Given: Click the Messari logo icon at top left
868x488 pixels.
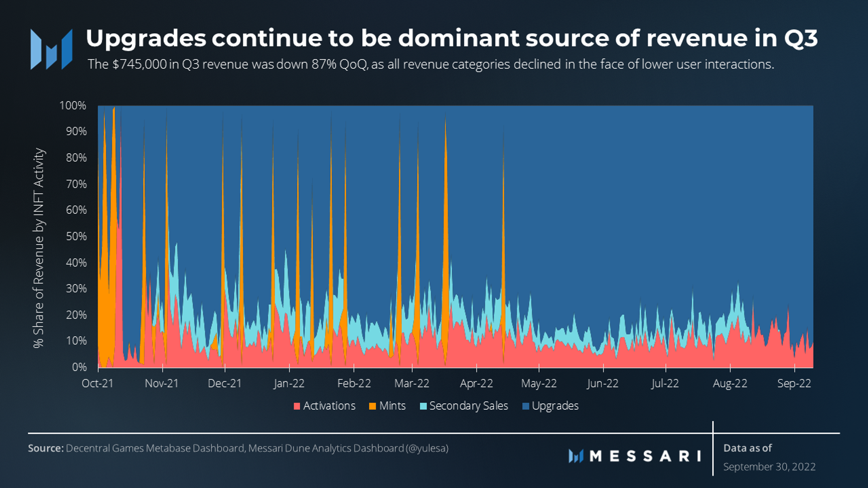Looking at the screenshot, I should pyautogui.click(x=51, y=49).
